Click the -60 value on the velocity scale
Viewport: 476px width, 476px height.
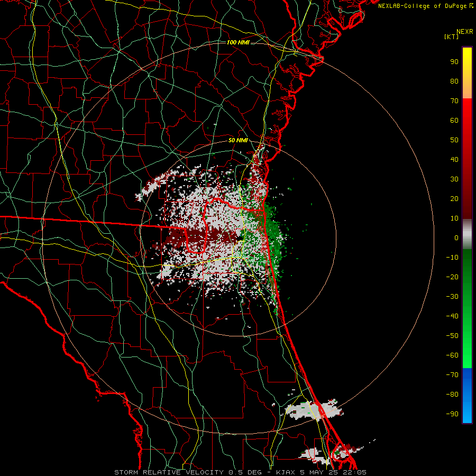[x=452, y=355]
